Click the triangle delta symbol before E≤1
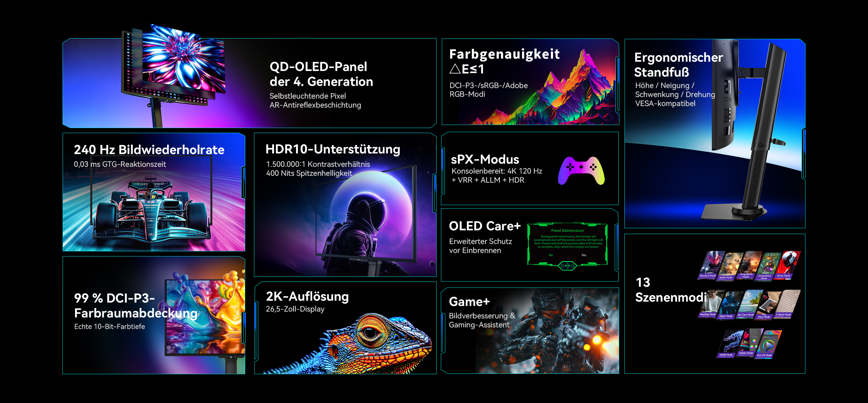This screenshot has width=868, height=403. [455, 69]
